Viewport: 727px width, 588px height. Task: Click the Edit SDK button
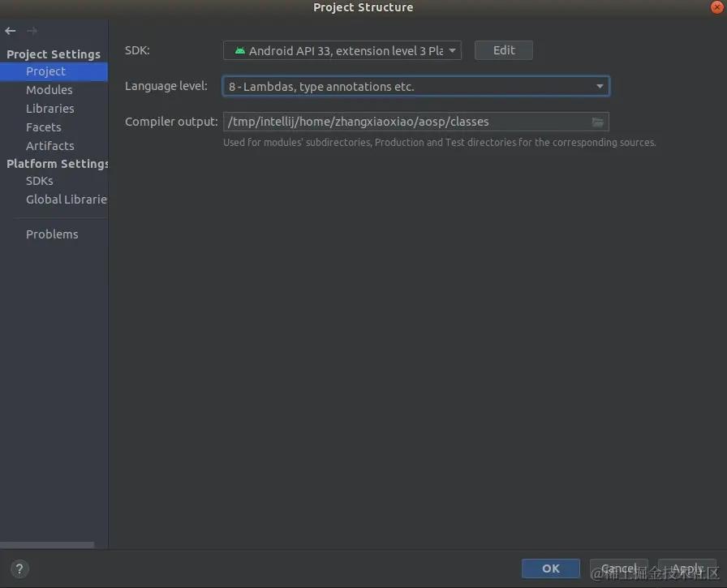(504, 50)
